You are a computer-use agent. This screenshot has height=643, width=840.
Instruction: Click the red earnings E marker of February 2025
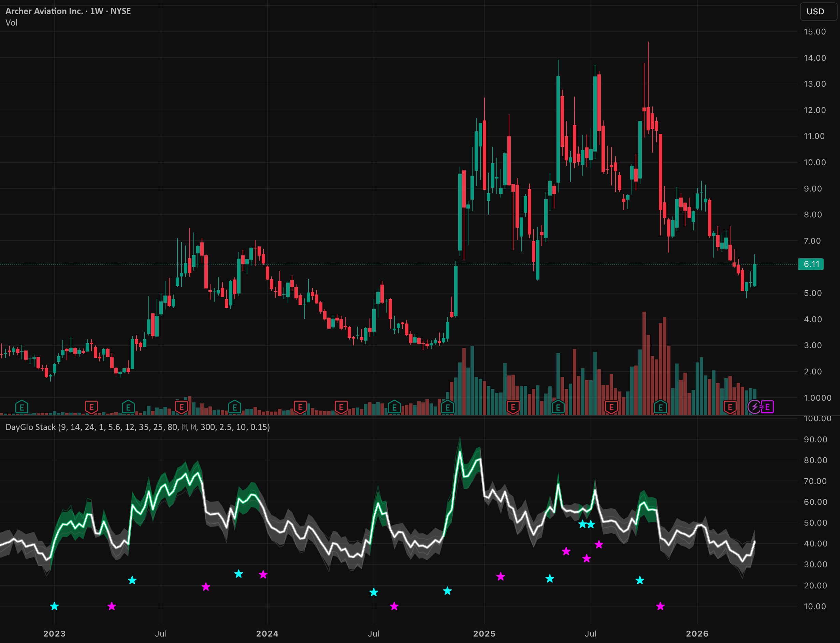513,407
